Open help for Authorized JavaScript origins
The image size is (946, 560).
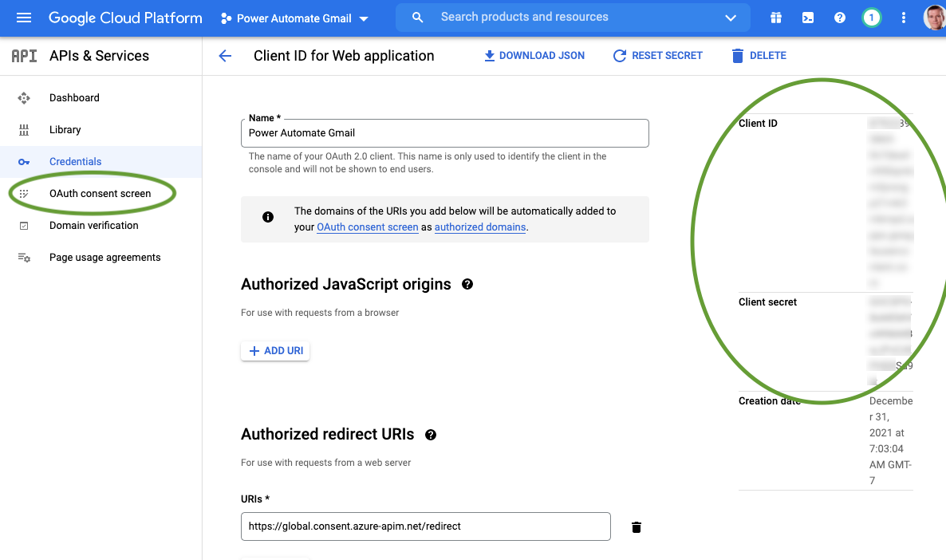coord(467,284)
